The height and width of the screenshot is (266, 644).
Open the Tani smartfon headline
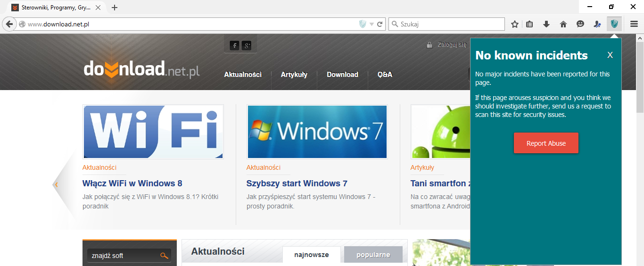[x=440, y=183]
